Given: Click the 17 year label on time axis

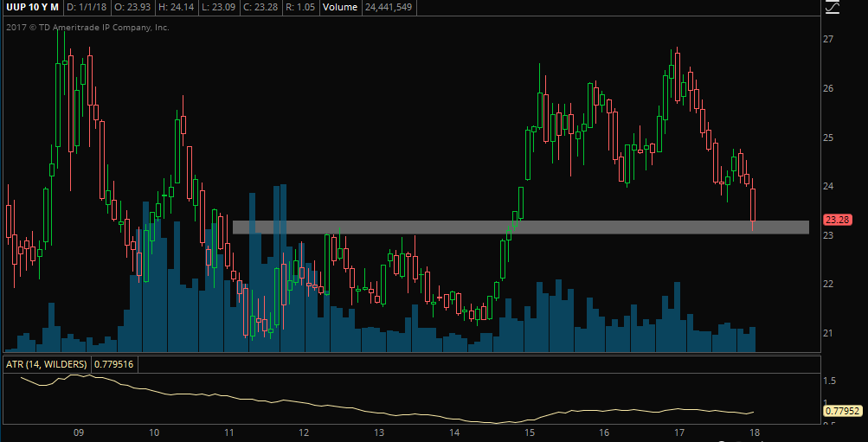Looking at the screenshot, I should pos(679,432).
